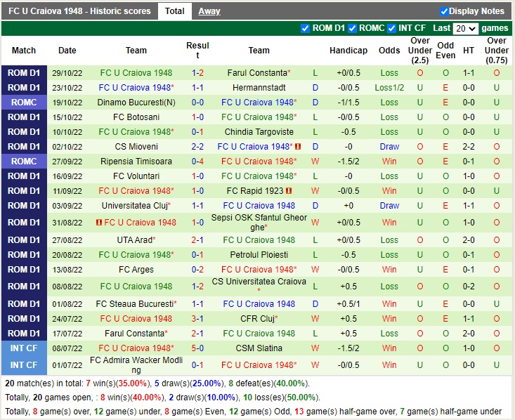Click handicap -1/1.5 in Dinamo Bucuresti row
The height and width of the screenshot is (420, 515).
(x=348, y=103)
